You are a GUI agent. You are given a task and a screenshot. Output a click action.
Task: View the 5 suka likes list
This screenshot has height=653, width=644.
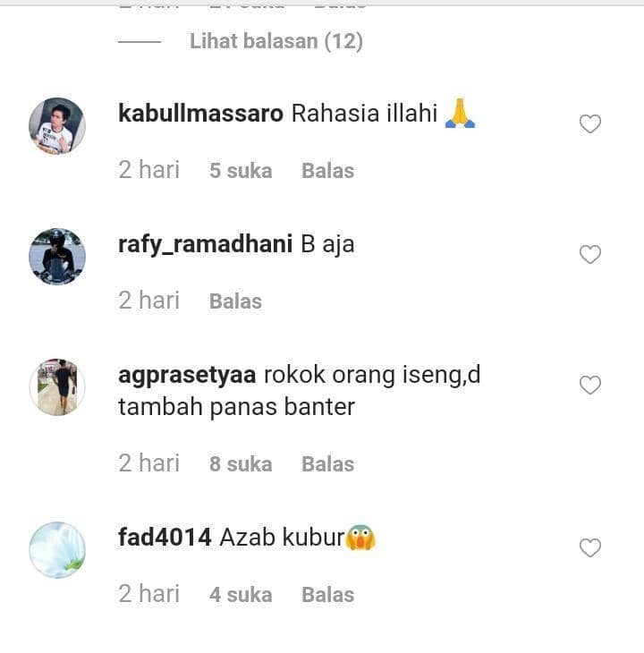point(241,171)
